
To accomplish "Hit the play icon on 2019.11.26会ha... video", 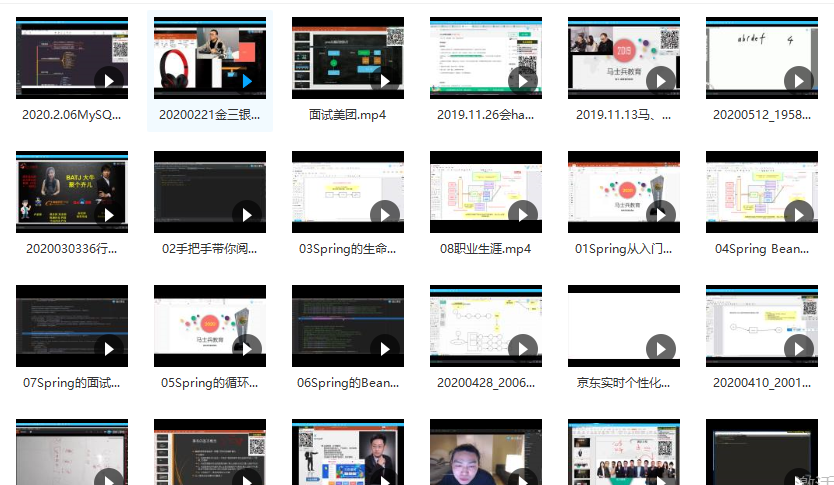I will (523, 81).
